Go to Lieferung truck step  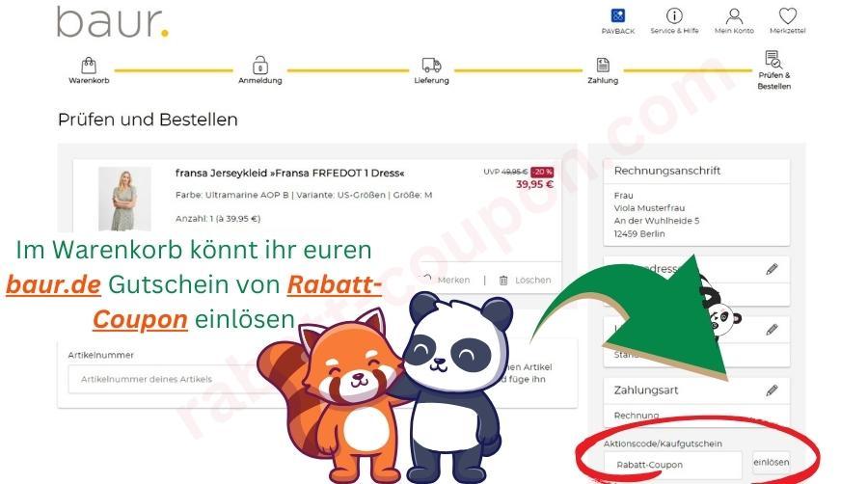(x=431, y=67)
